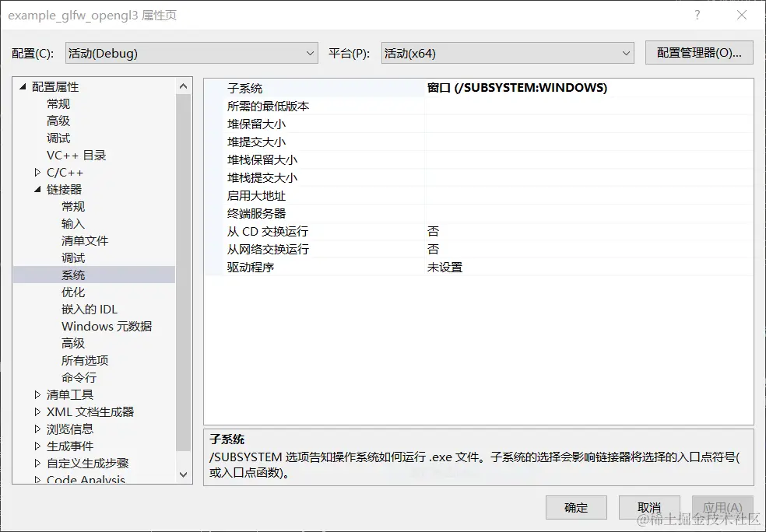Select 常规 under 链接器
Screen dimensions: 766x532
point(73,206)
